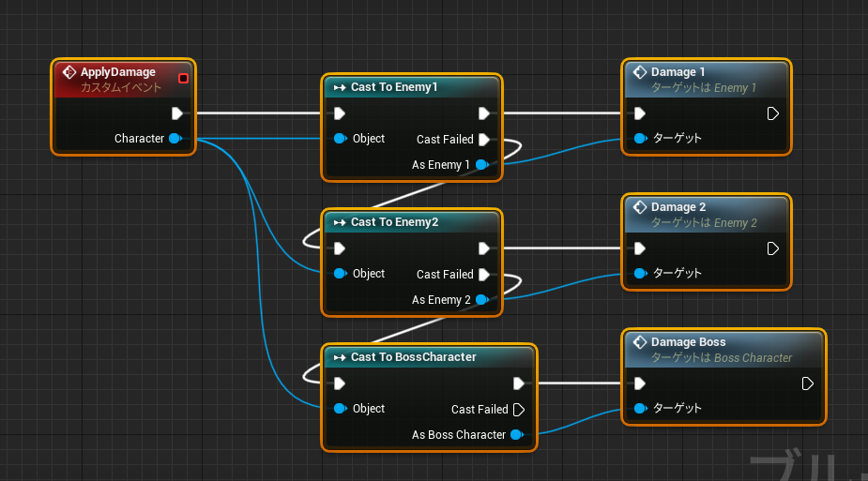Click the Damage Boss function icon
The image size is (868, 481).
tap(640, 342)
